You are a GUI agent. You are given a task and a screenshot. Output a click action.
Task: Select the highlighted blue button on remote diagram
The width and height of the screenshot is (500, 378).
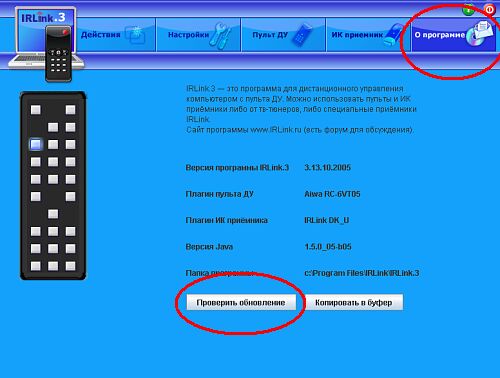[36, 144]
